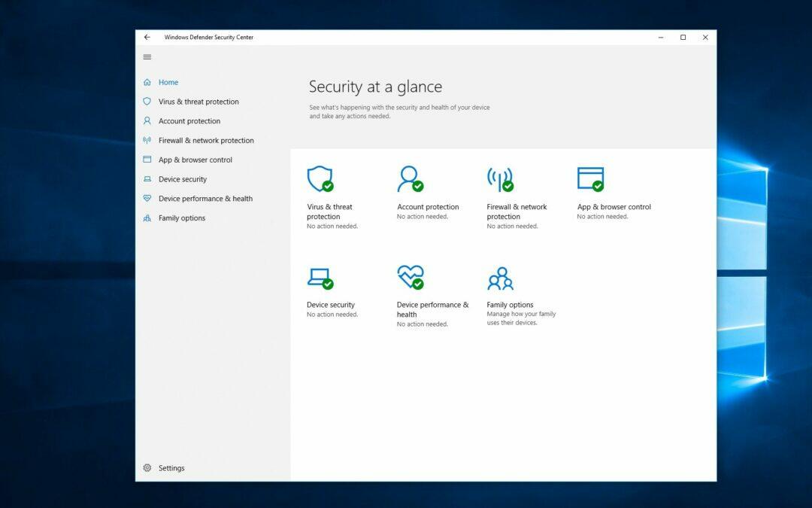Select Home in the sidebar

168,83
